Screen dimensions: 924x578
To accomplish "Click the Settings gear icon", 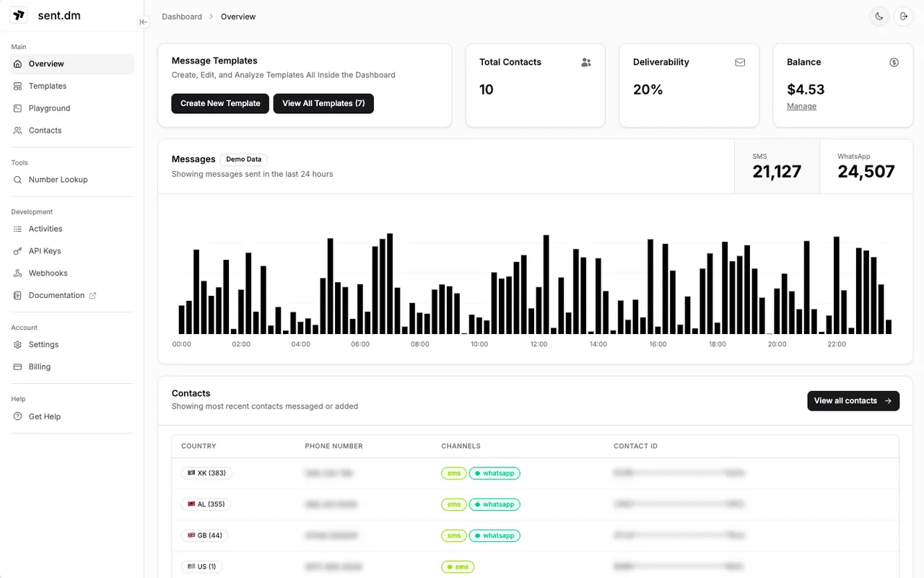I will (x=18, y=345).
